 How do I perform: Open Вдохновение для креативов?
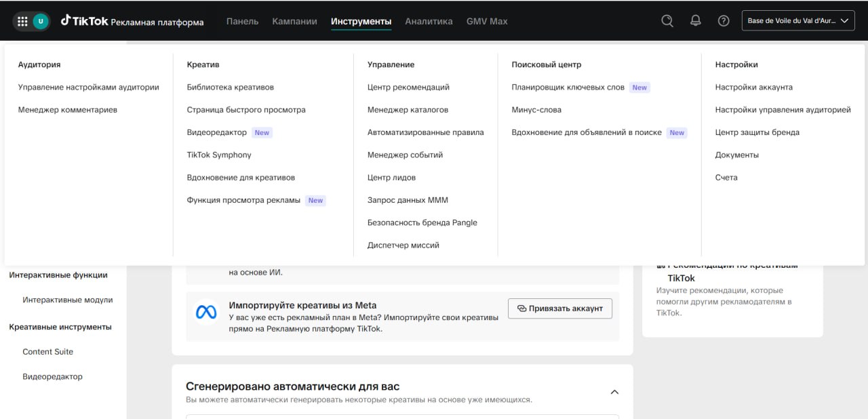coord(241,178)
